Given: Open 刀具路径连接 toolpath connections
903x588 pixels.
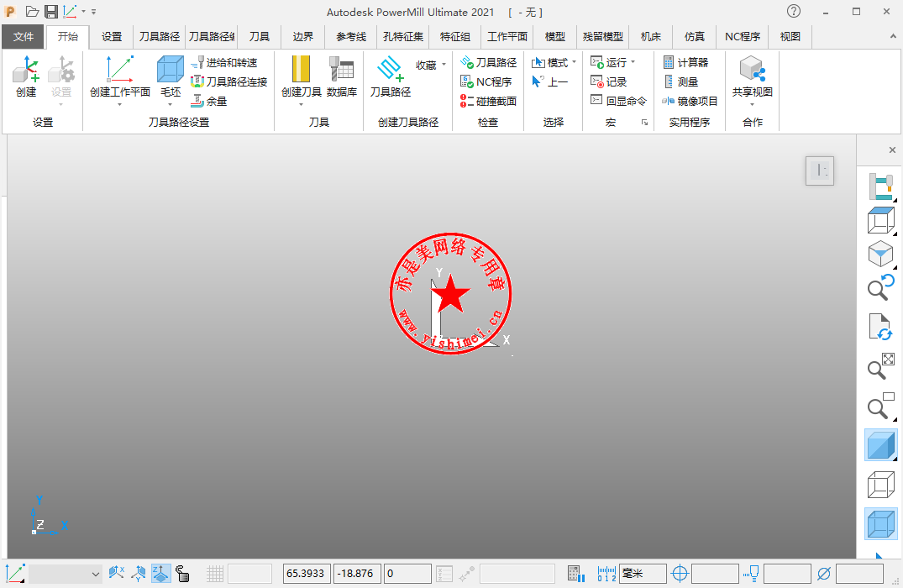Looking at the screenshot, I should (x=229, y=81).
